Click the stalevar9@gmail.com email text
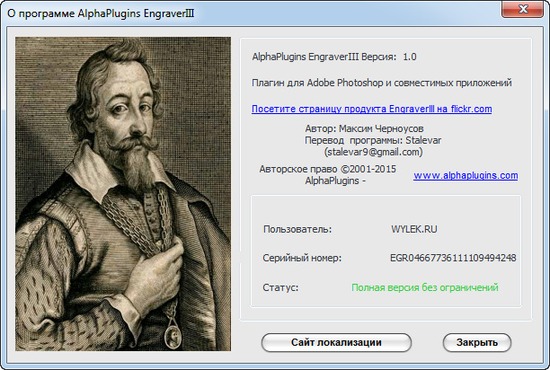 [373, 152]
